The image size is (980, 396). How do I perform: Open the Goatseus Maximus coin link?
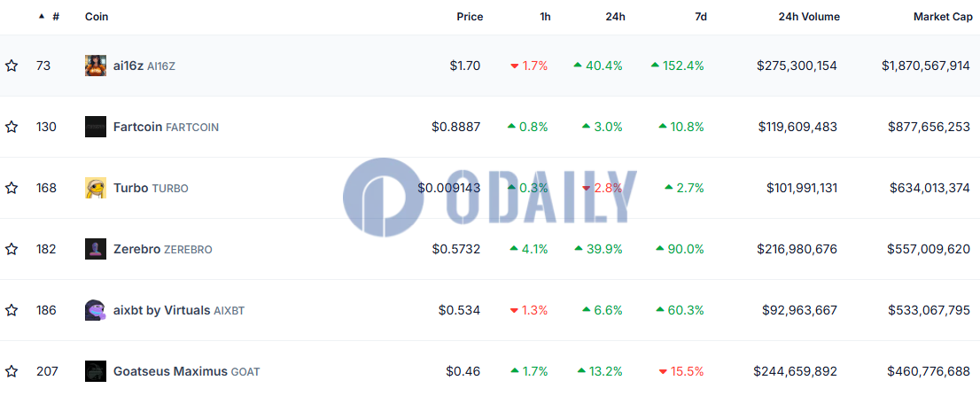pyautogui.click(x=170, y=371)
